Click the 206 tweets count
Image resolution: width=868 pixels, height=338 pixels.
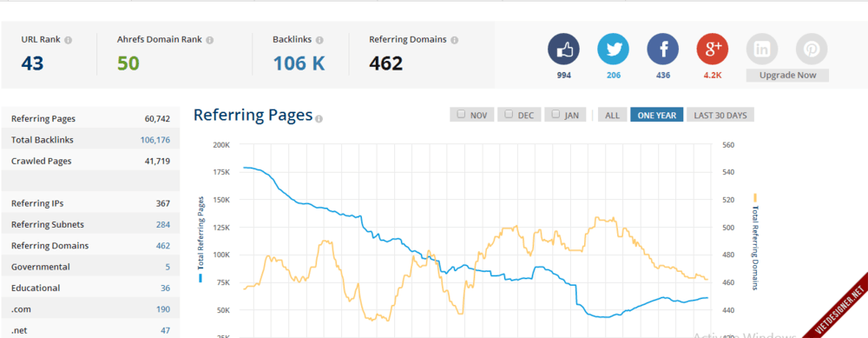614,76
